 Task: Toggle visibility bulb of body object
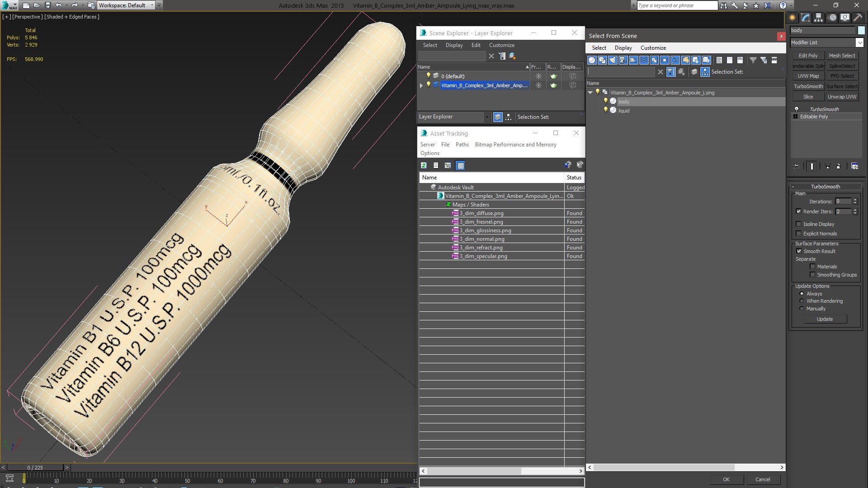point(606,101)
